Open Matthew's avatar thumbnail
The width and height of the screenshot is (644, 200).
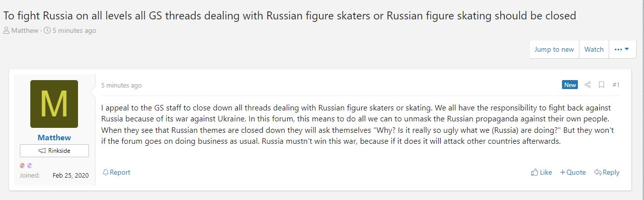(x=54, y=104)
